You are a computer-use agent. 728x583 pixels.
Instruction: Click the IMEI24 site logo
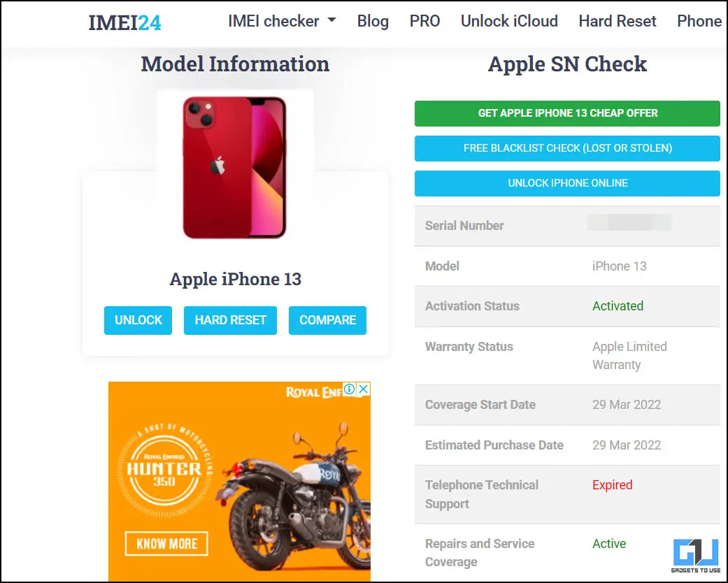(124, 22)
